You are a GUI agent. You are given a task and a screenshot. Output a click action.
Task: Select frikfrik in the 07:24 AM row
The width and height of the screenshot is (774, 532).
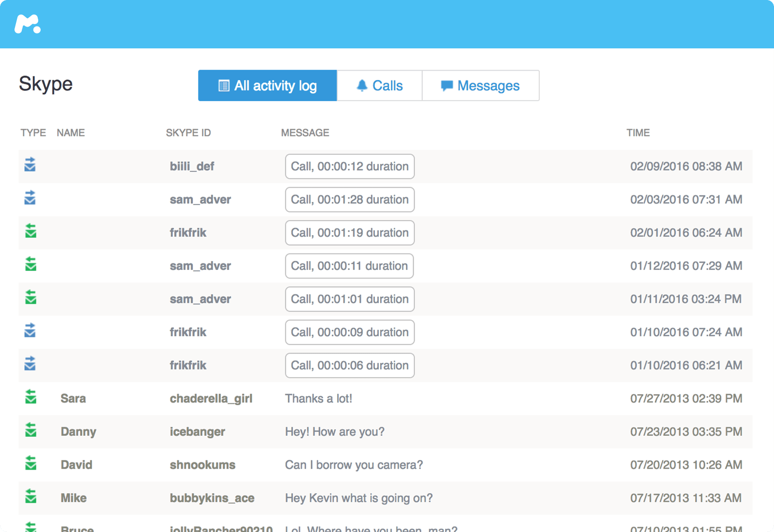tap(188, 332)
